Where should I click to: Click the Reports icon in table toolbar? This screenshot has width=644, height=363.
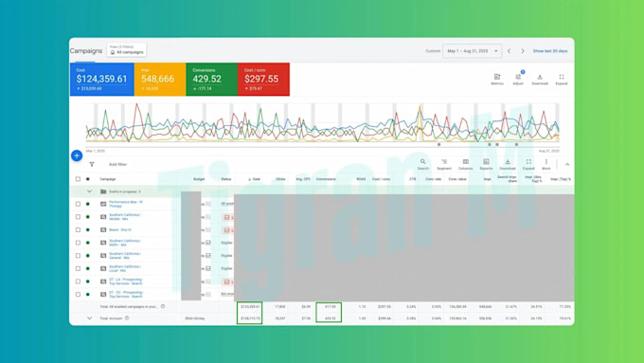[486, 162]
